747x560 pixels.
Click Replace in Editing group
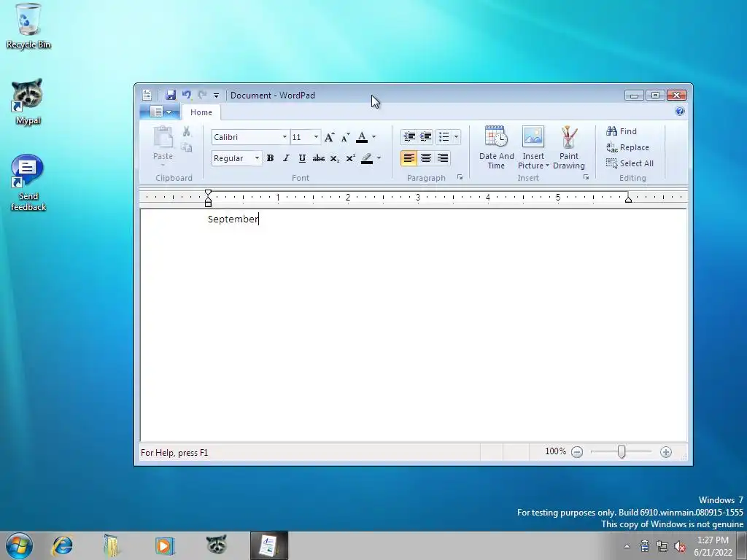click(x=627, y=147)
